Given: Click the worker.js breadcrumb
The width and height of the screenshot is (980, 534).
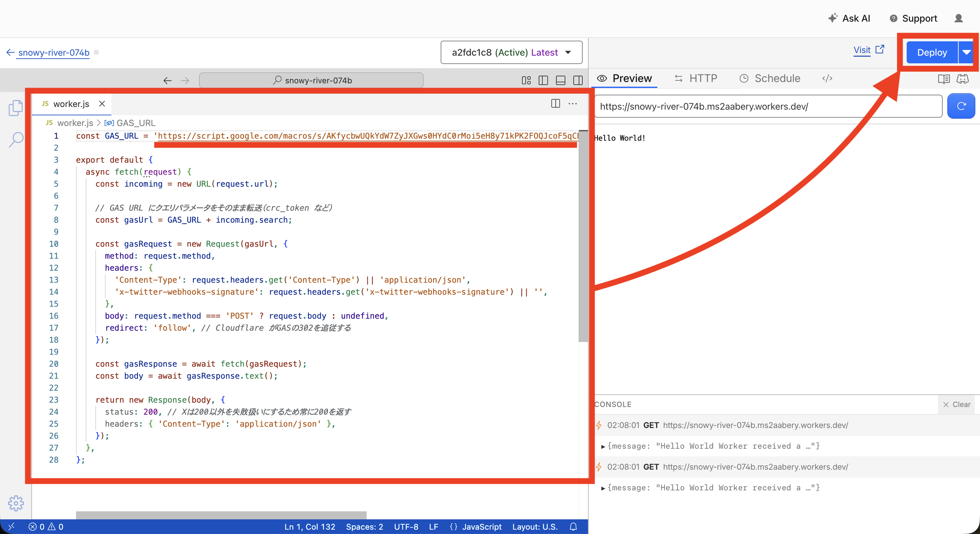Looking at the screenshot, I should point(75,123).
